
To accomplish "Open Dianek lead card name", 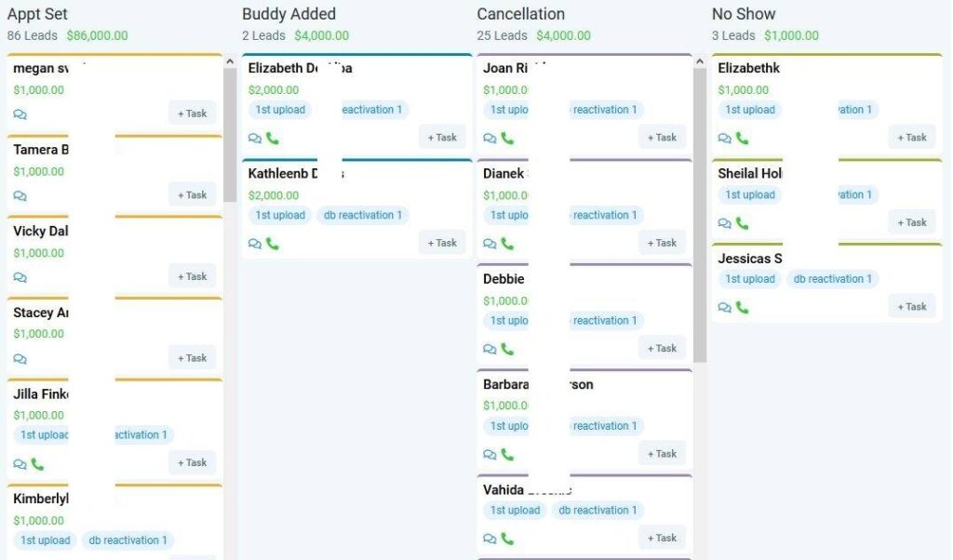I will (x=503, y=174).
